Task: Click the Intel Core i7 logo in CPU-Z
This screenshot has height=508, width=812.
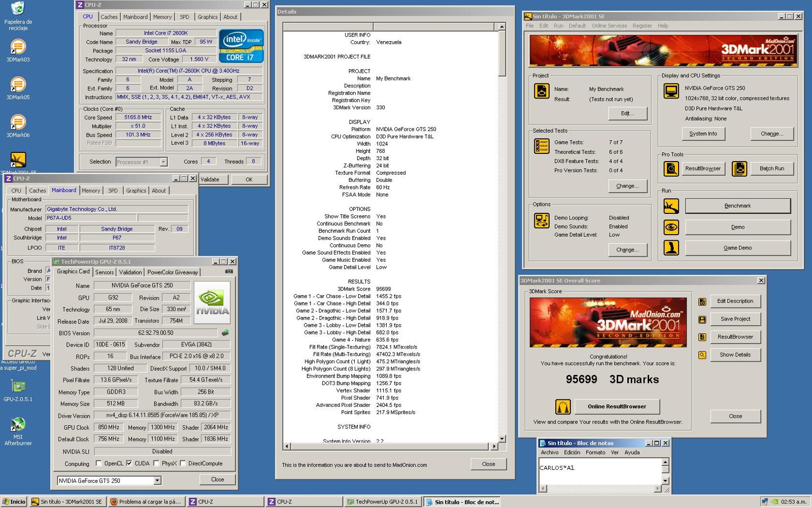Action: (x=241, y=46)
